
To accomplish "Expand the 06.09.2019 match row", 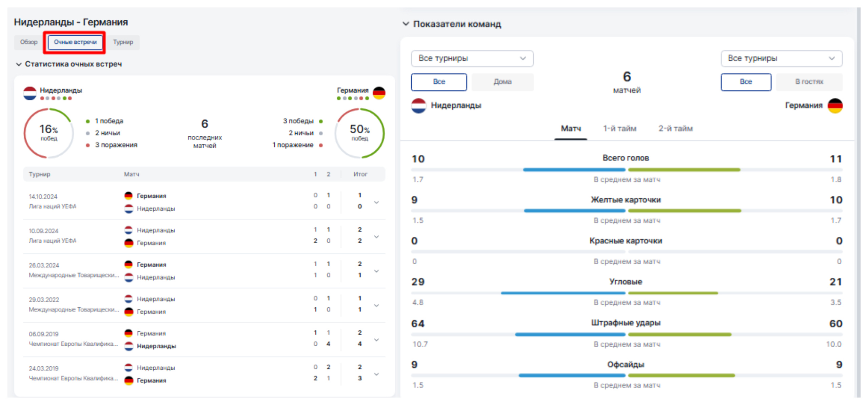I will click(x=376, y=340).
